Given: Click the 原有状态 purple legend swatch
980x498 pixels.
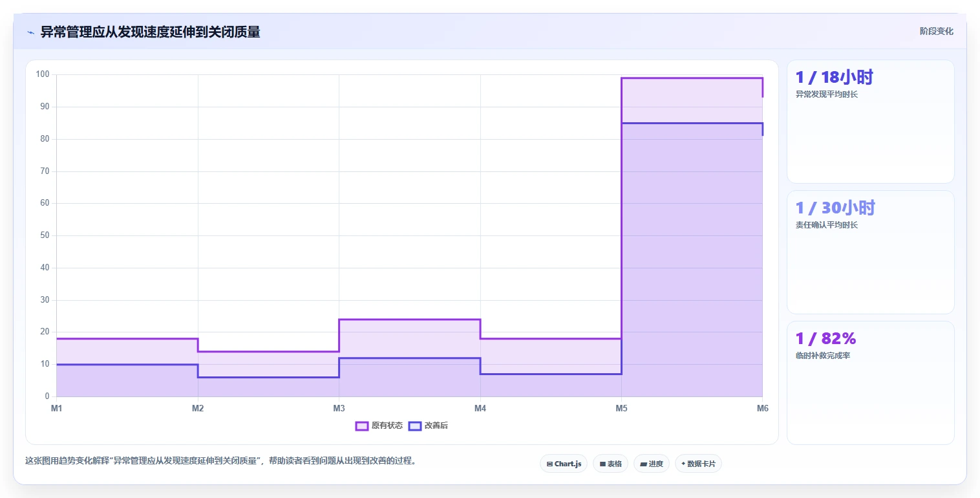Looking at the screenshot, I should coord(361,426).
